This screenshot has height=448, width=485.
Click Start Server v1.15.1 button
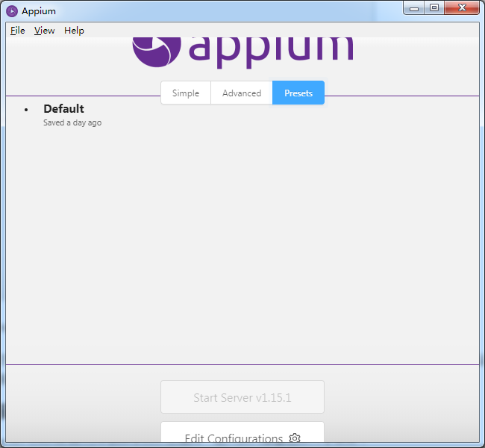pos(242,397)
